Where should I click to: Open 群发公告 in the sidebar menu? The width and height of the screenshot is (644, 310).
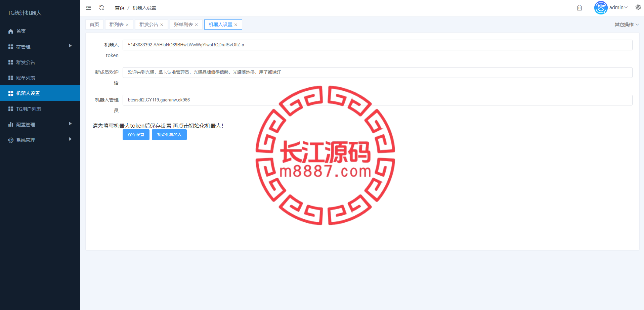tap(40, 62)
